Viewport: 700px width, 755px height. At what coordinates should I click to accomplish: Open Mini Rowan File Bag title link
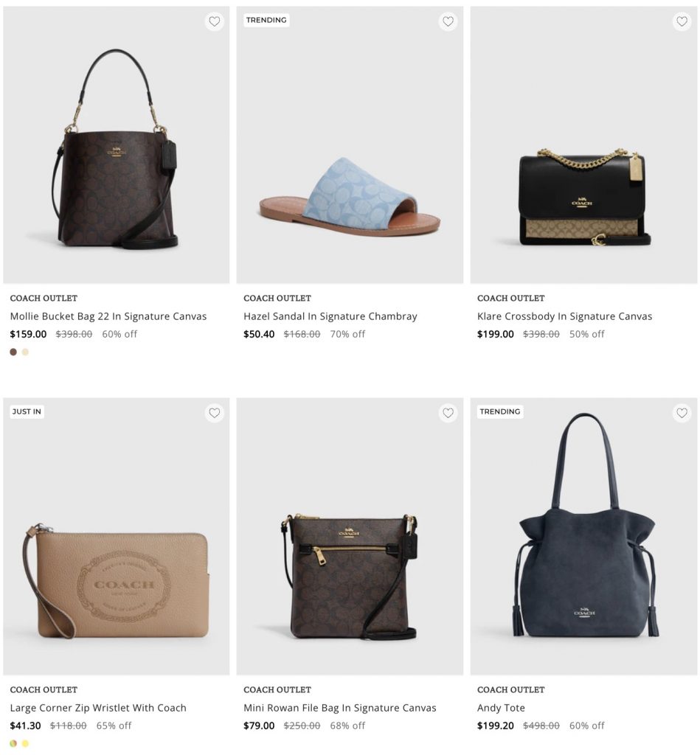tap(339, 708)
